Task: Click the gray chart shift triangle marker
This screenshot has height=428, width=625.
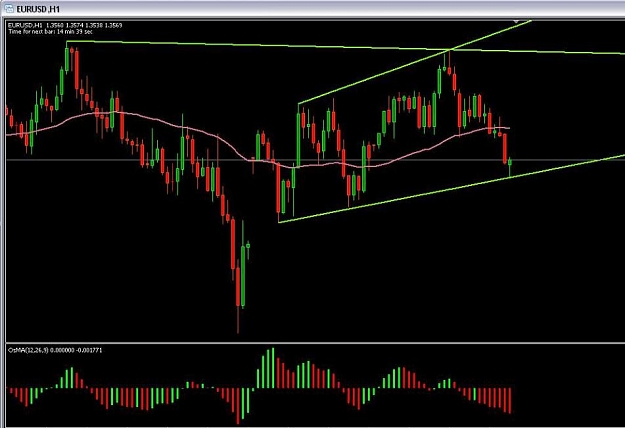Action: 516,21
